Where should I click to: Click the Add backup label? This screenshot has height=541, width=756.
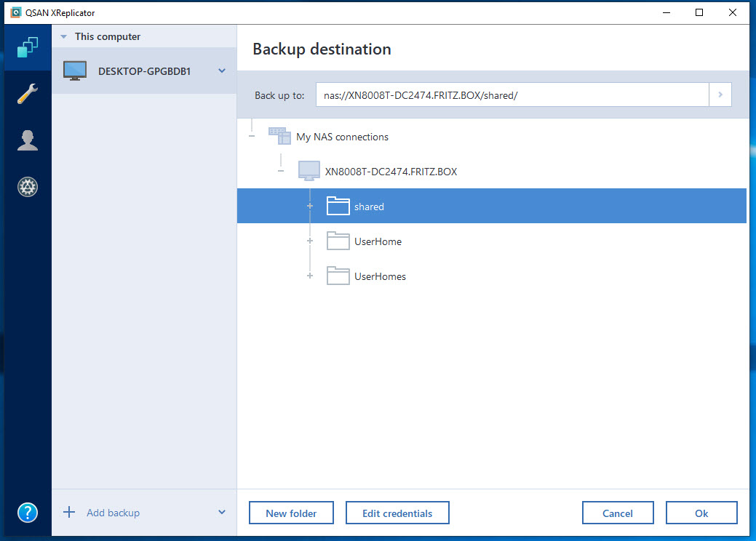(x=114, y=513)
